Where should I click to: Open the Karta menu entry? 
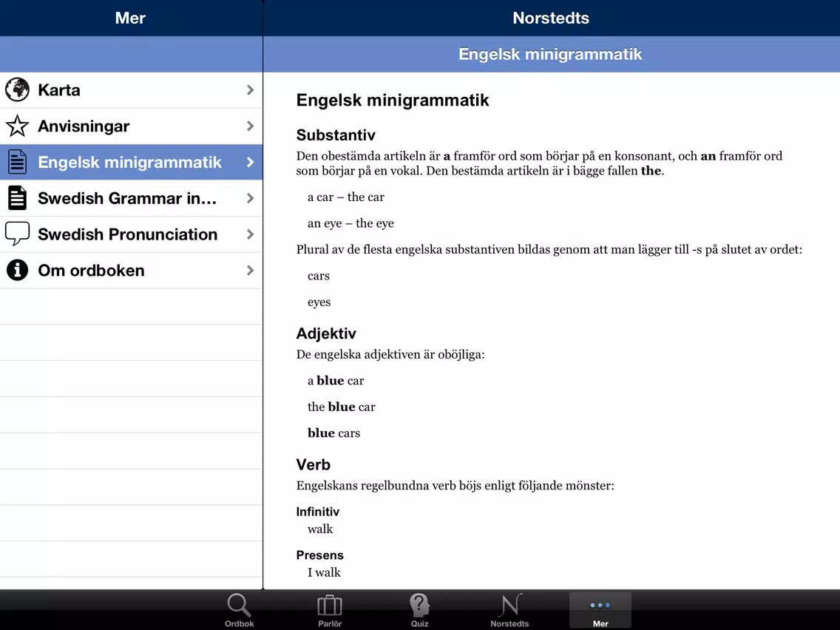[x=132, y=90]
